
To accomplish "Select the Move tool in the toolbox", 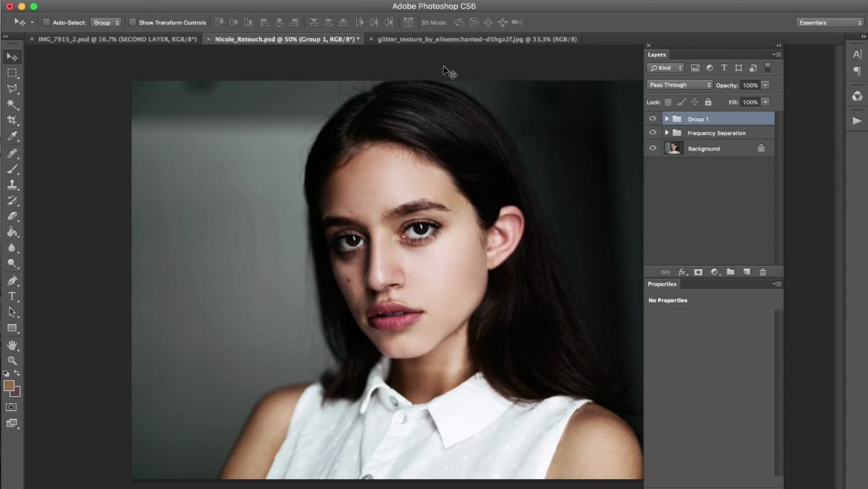I will (12, 56).
